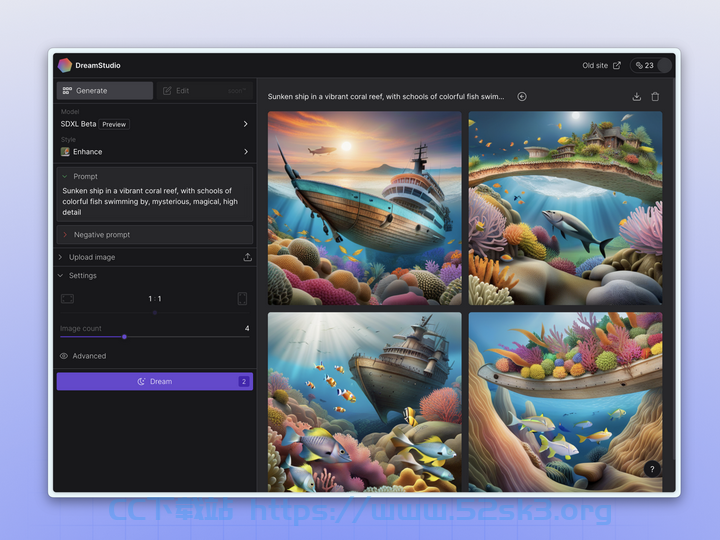Click the 1 : 1 aspect ratio value
720x540 pixels.
(155, 299)
